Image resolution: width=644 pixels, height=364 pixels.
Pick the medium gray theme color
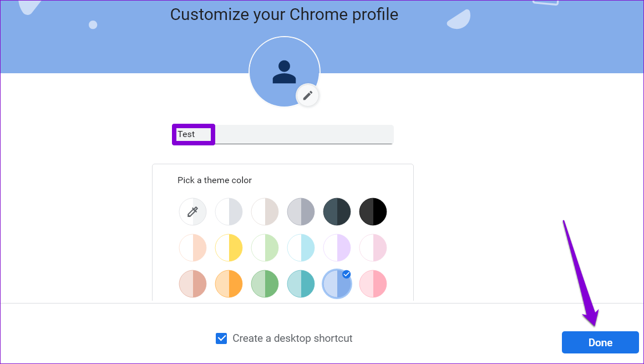click(301, 211)
